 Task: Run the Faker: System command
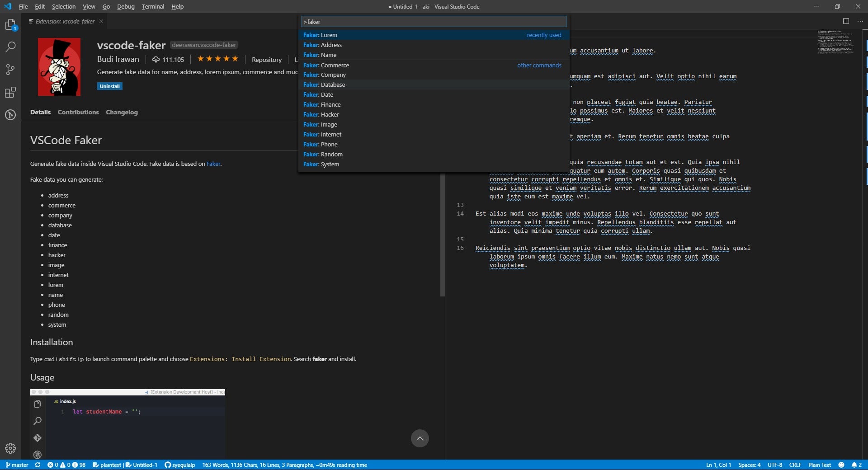coord(434,164)
